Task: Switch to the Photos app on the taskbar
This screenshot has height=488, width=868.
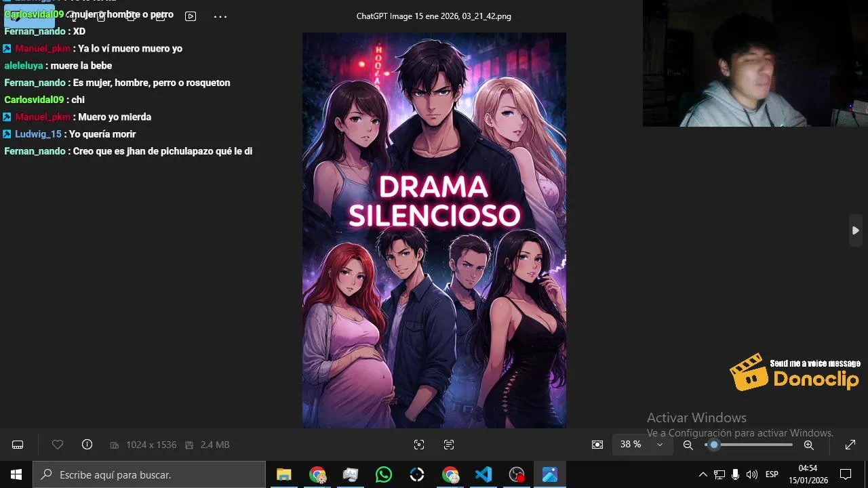Action: point(550,474)
